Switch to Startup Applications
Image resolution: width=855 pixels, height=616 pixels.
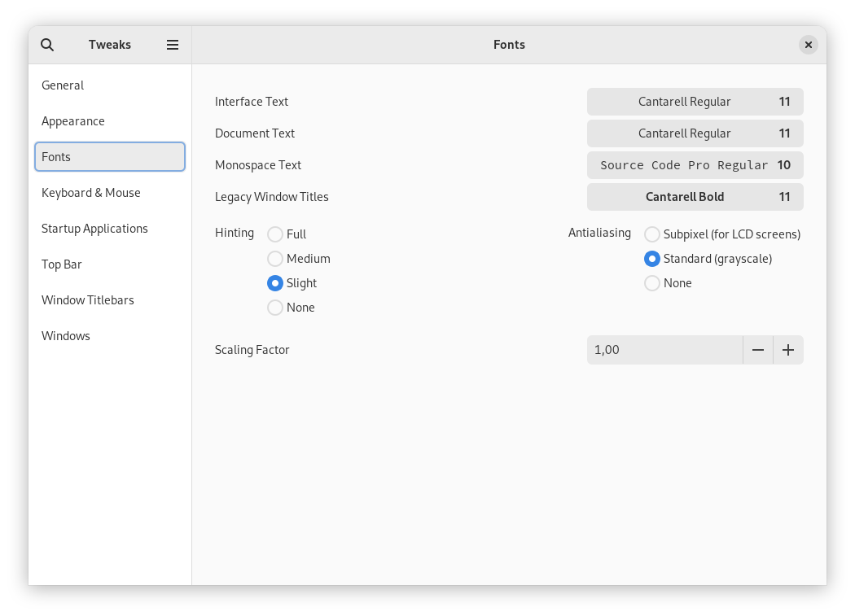coord(110,229)
